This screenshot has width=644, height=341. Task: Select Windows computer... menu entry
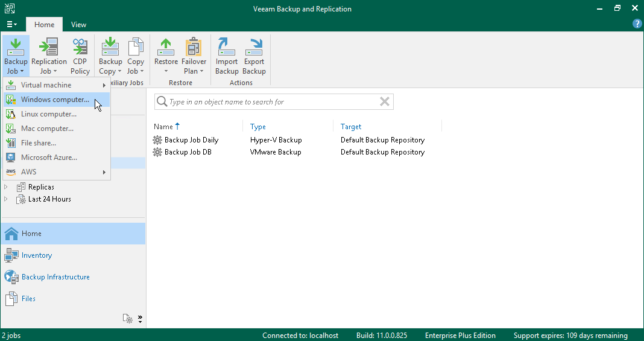tap(56, 100)
